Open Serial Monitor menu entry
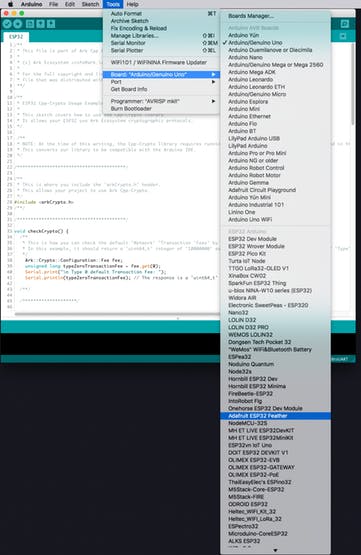Image resolution: width=361 pixels, height=555 pixels. point(161,43)
